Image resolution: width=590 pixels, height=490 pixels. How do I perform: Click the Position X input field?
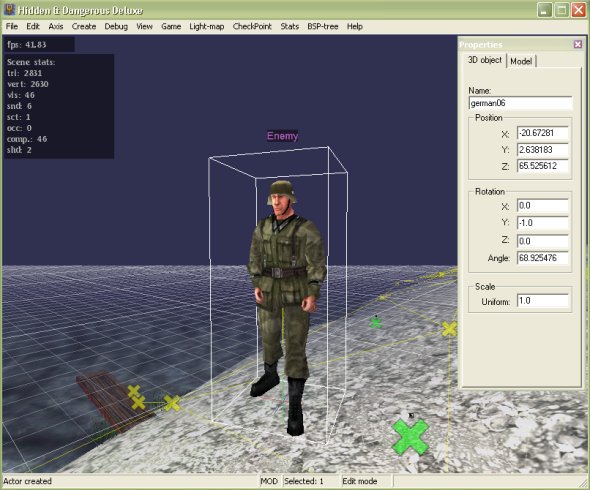(x=542, y=133)
